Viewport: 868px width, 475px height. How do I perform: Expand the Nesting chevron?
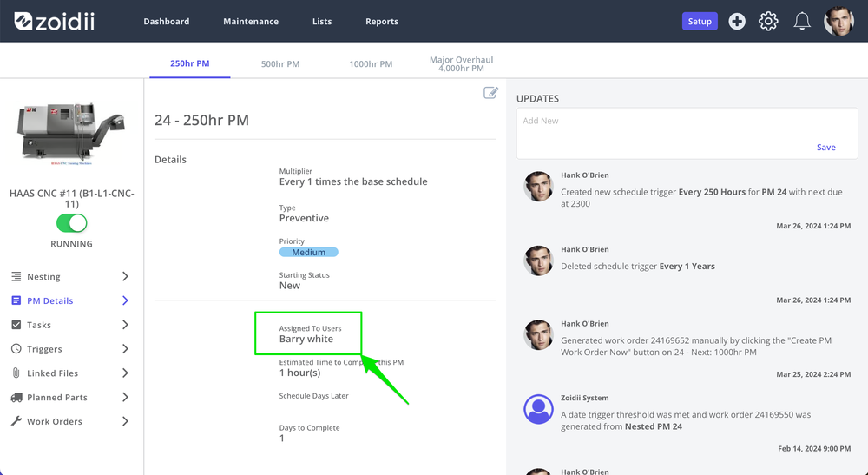pos(125,276)
